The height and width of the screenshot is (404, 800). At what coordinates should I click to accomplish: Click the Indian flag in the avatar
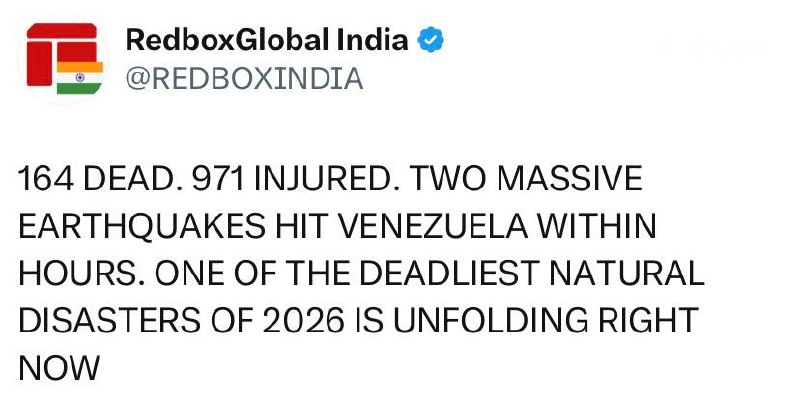coord(80,78)
